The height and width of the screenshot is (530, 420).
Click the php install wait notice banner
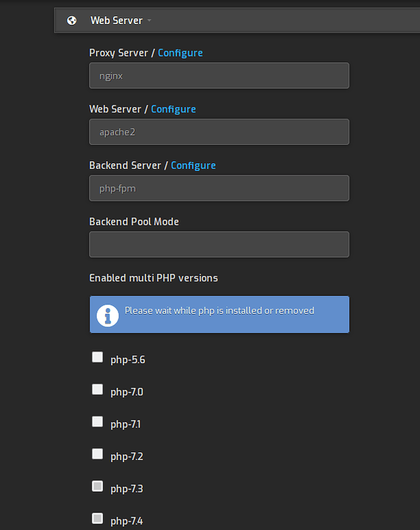[x=220, y=314]
